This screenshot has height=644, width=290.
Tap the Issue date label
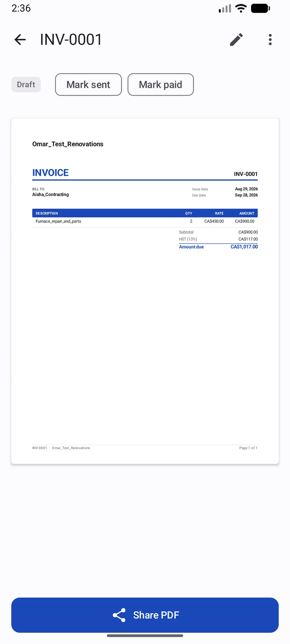200,189
